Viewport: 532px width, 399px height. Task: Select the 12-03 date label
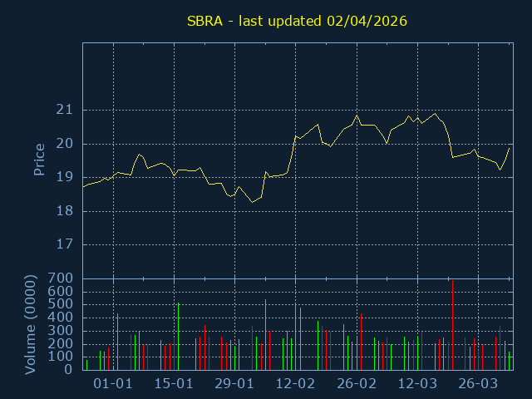[x=417, y=384]
